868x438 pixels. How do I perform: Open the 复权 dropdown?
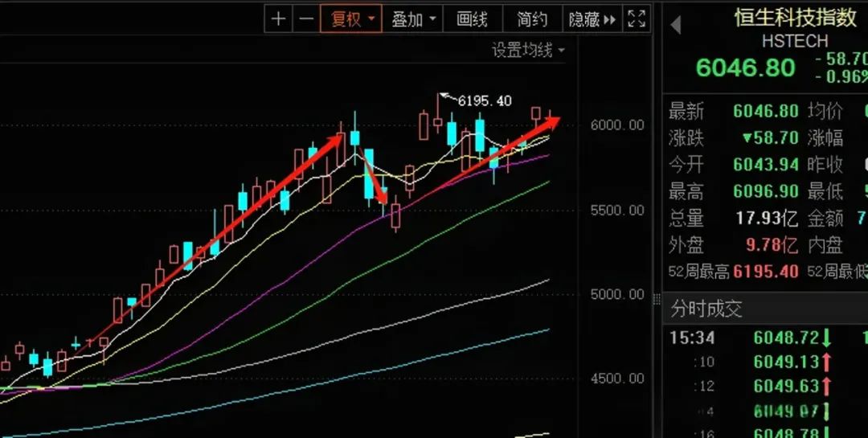click(350, 19)
